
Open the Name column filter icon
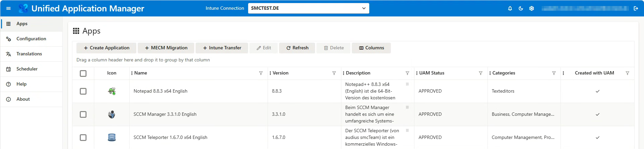261,73
